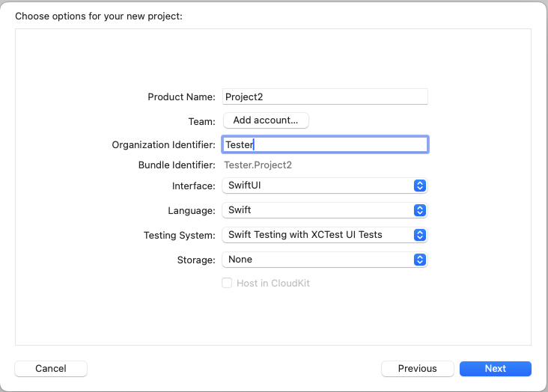This screenshot has height=392, width=548.
Task: Click the blue chevron icon on Interface popup
Action: point(420,186)
